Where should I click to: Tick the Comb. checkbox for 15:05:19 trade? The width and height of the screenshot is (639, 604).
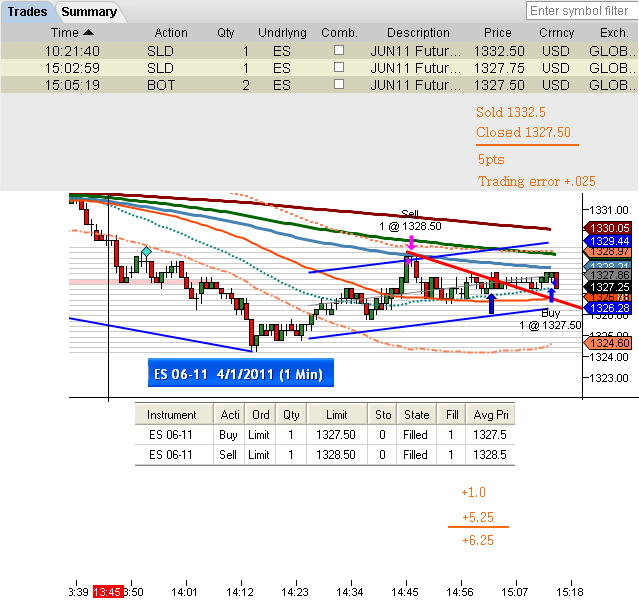[x=339, y=84]
